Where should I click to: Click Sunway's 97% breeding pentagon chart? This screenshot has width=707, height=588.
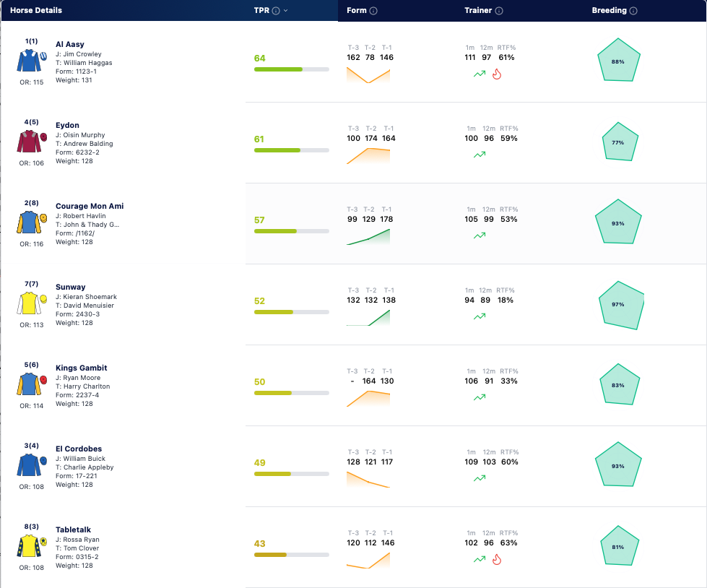click(620, 306)
